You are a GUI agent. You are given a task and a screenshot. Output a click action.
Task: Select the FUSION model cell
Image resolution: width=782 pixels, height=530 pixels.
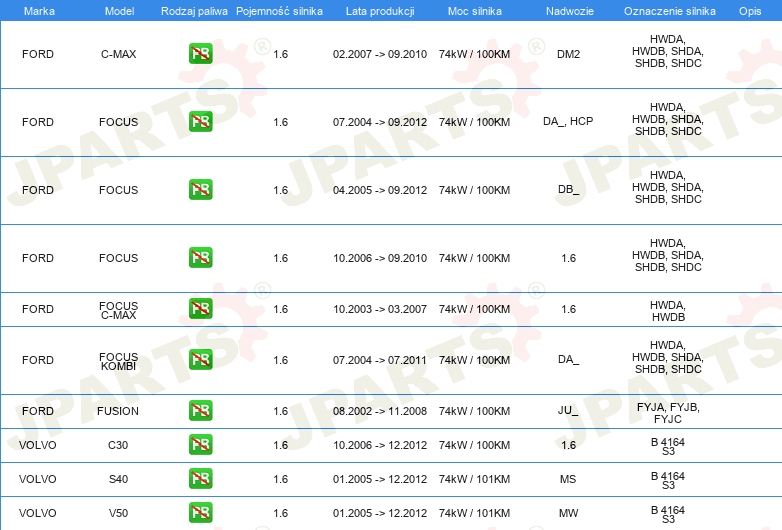click(118, 411)
